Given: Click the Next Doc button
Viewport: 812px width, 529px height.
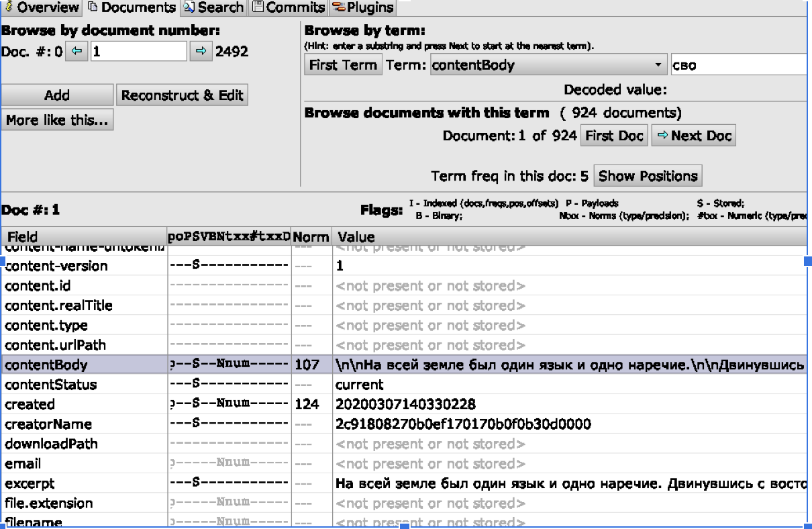Looking at the screenshot, I should tap(693, 136).
